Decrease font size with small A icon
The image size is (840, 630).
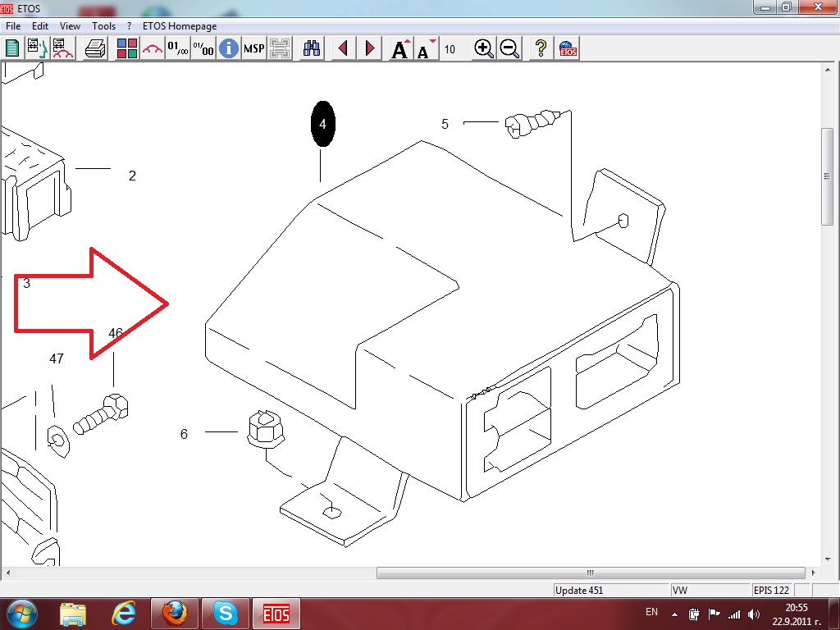425,49
